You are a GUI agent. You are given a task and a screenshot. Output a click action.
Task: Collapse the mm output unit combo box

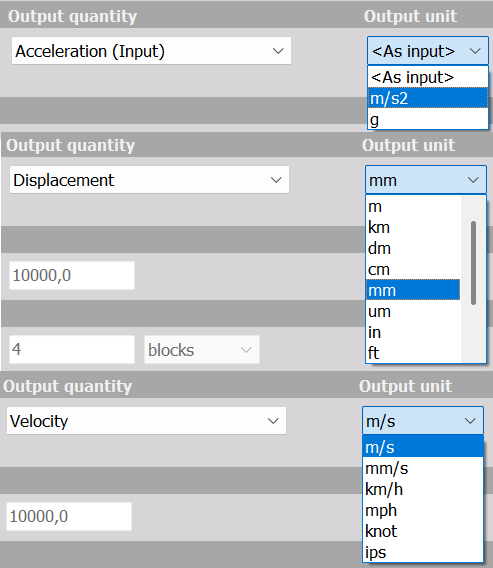[426, 180]
